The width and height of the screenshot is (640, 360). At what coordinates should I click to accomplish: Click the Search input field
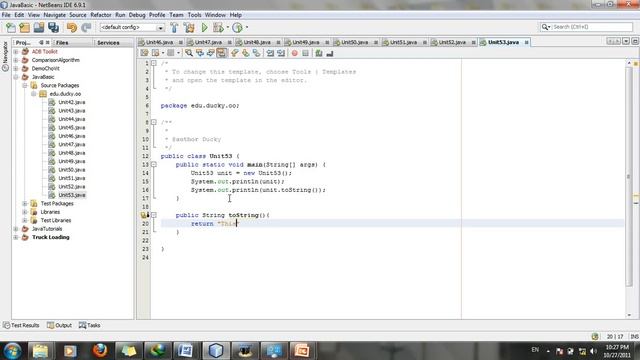[x=591, y=27]
